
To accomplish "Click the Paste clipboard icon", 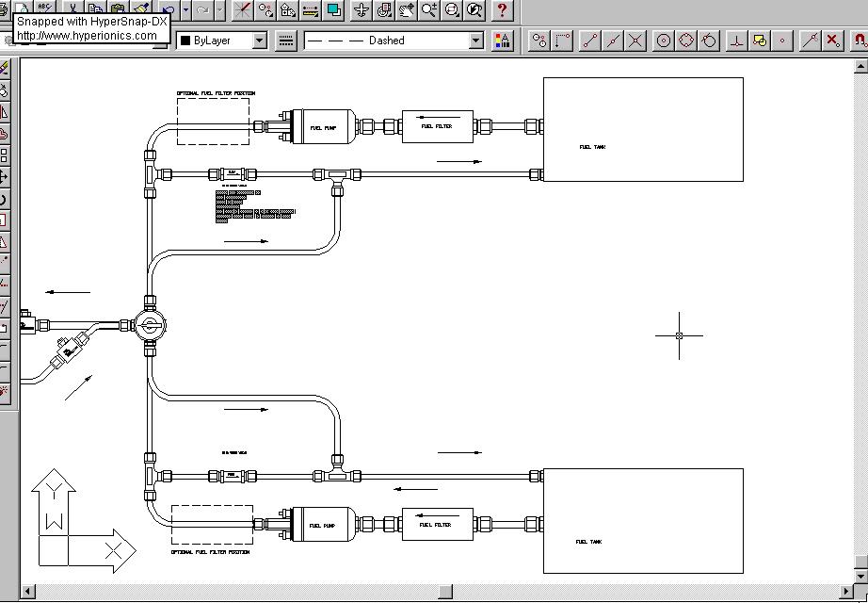I will click(x=118, y=8).
